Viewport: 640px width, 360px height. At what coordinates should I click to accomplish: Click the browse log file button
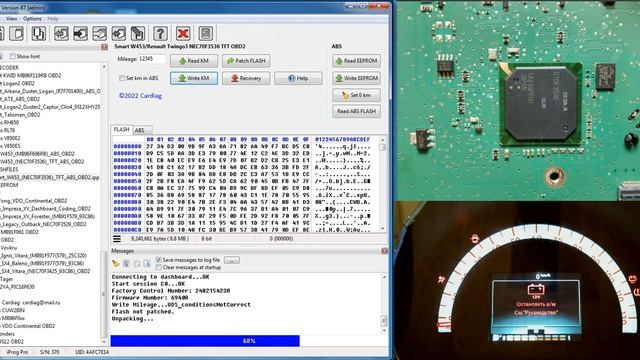(x=232, y=260)
